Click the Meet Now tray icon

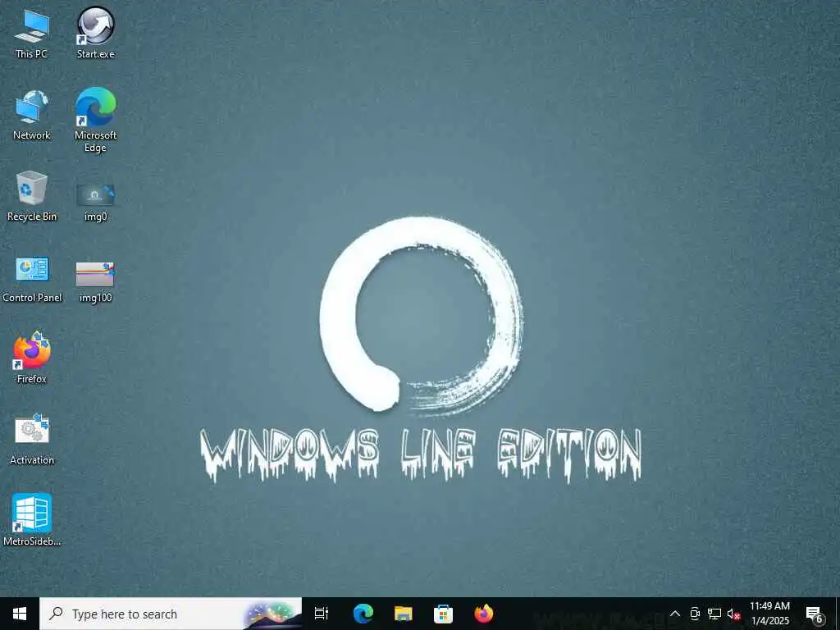tap(695, 614)
